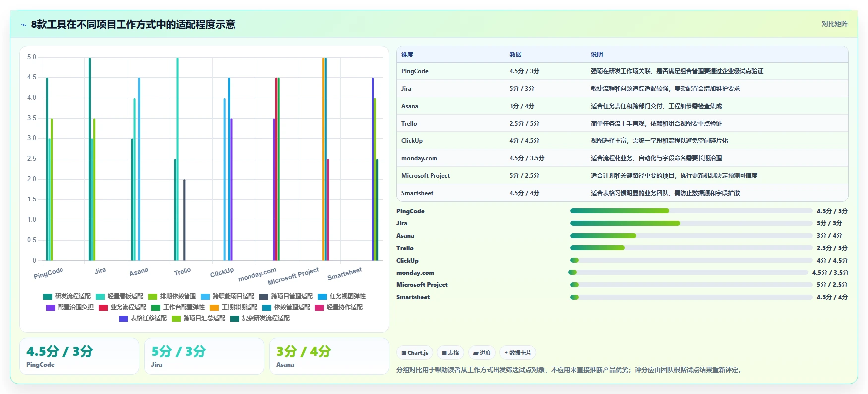Toggle the 跨职能项目适配 legend series
The height and width of the screenshot is (394, 868).
[x=228, y=296]
